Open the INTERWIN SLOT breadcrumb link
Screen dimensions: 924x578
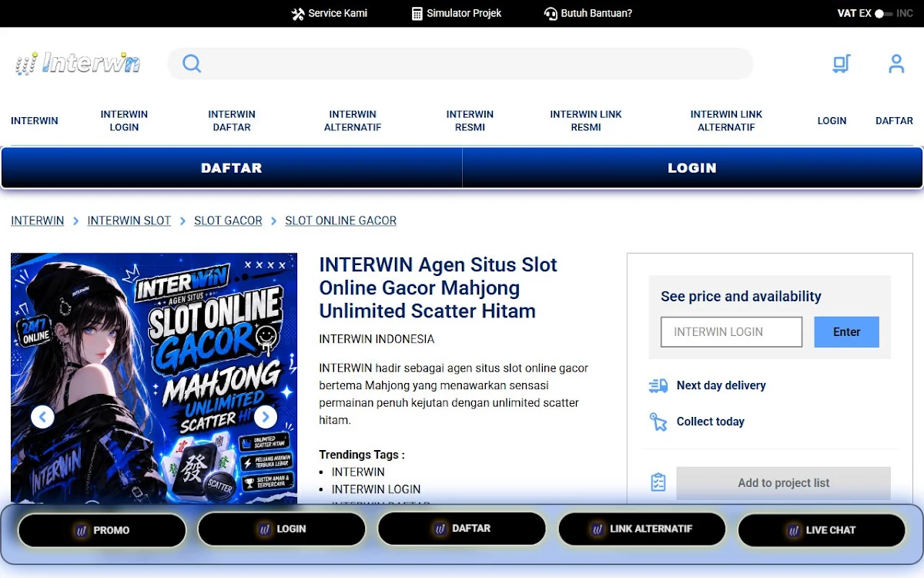[x=129, y=221]
